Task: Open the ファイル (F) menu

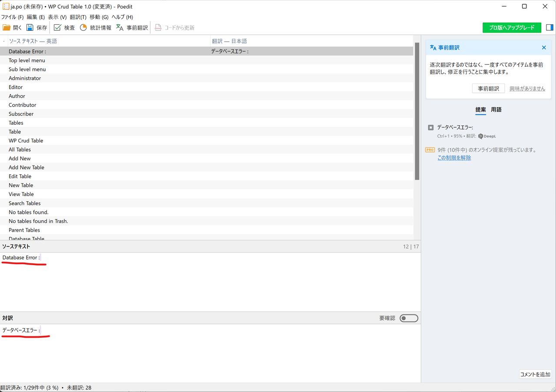Action: tap(12, 17)
